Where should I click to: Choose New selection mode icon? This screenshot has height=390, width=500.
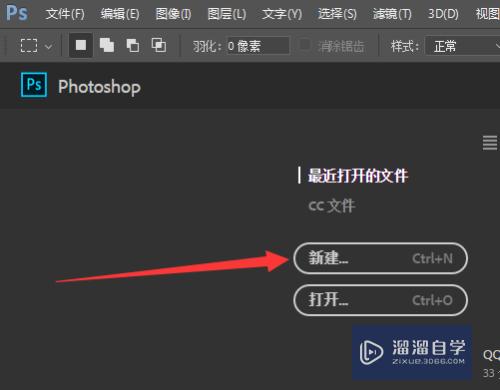pos(81,45)
